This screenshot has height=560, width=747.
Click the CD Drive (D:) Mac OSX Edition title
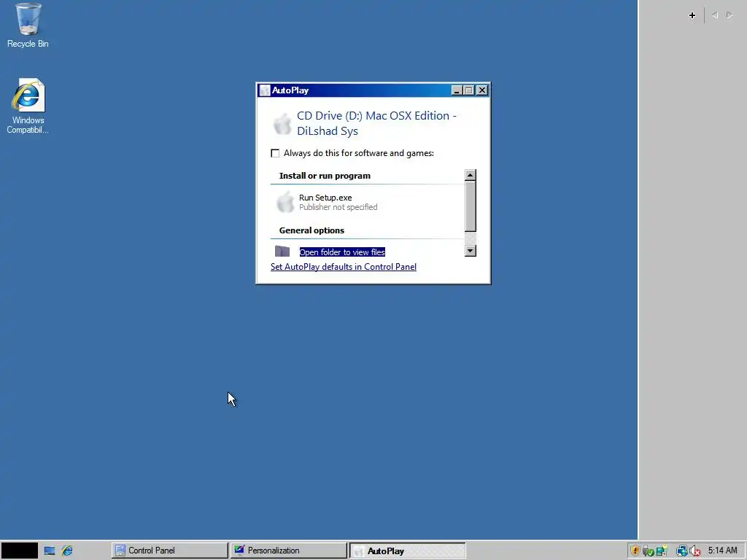point(376,123)
